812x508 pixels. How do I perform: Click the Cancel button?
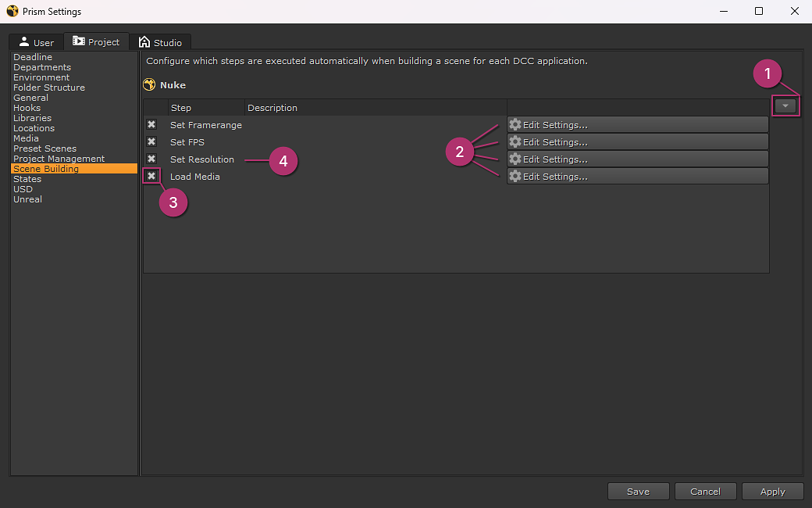705,491
